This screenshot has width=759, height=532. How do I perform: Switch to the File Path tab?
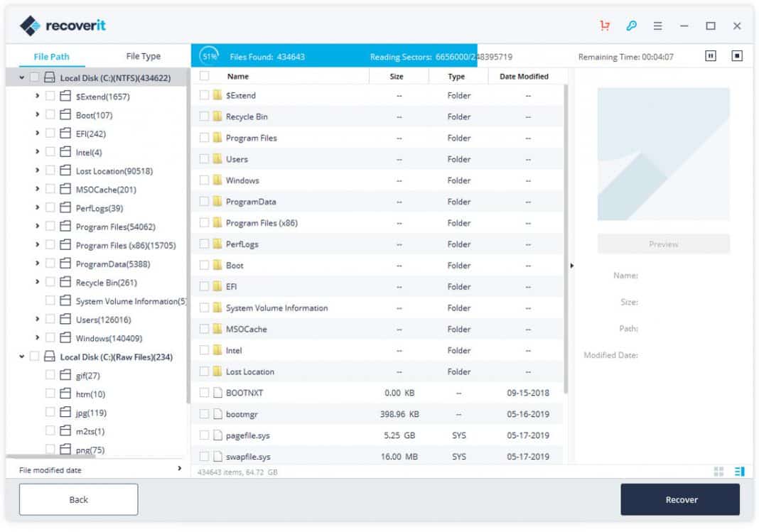click(51, 57)
